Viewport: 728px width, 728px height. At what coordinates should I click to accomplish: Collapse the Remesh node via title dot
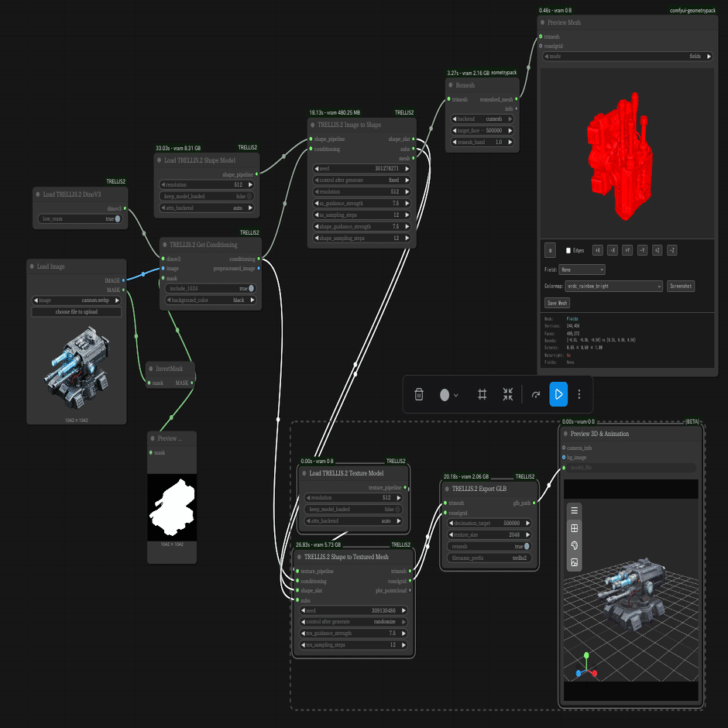coord(451,85)
